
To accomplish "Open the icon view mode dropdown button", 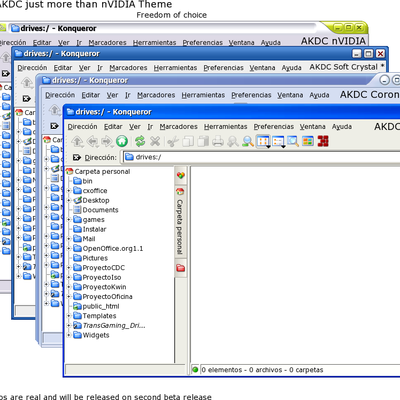I will pyautogui.click(x=263, y=142).
